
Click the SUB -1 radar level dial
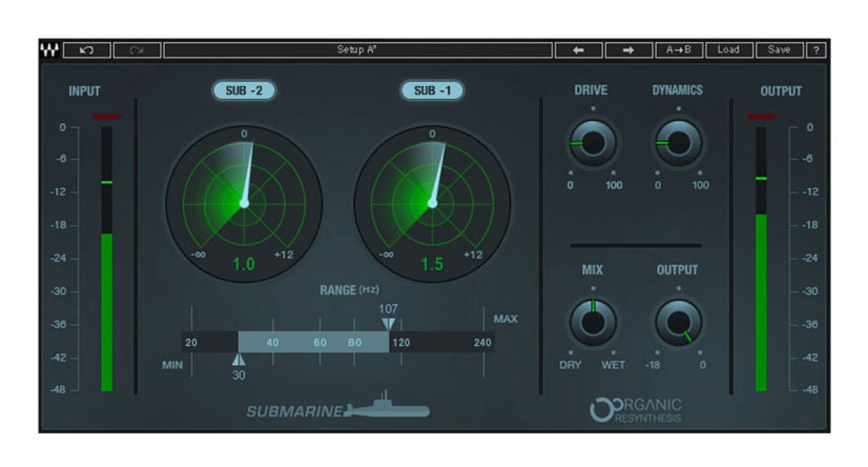click(432, 203)
